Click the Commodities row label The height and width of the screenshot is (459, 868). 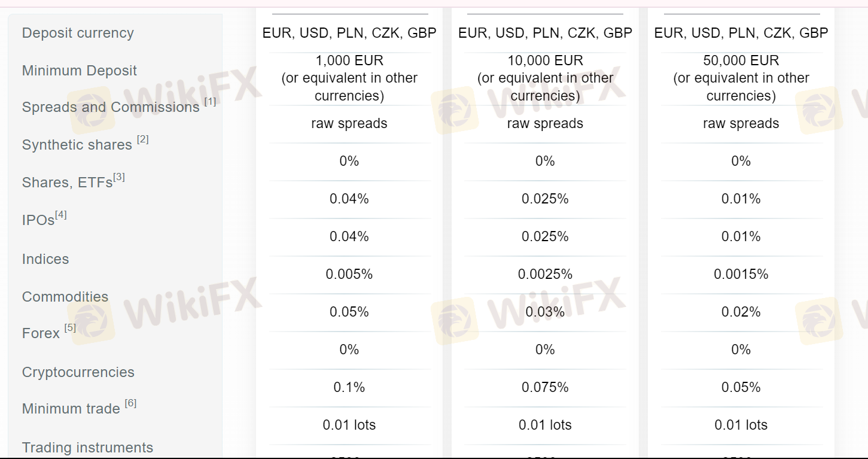[x=65, y=297]
